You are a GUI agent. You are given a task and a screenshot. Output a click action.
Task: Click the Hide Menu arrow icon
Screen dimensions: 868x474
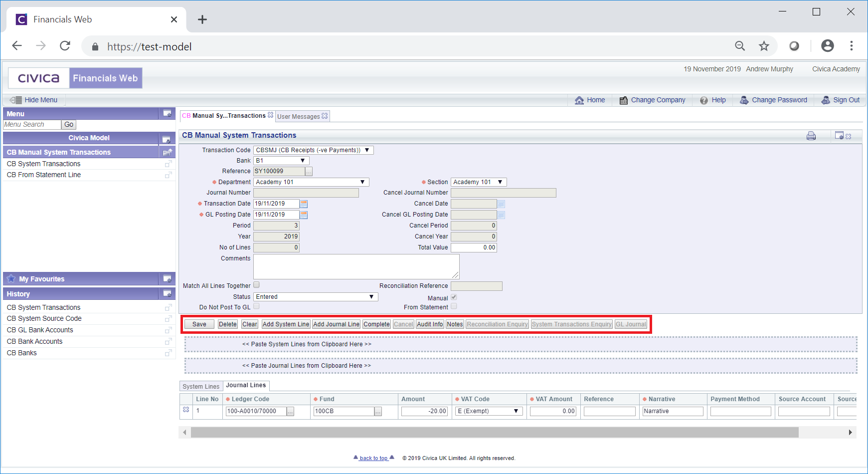(x=16, y=100)
